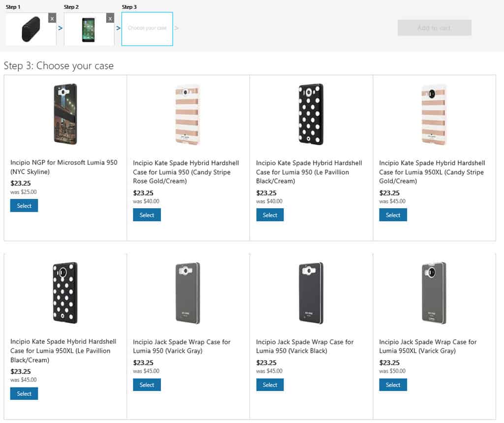Select the Jack Spade Varick Black case
504x423 pixels.
pyautogui.click(x=270, y=385)
